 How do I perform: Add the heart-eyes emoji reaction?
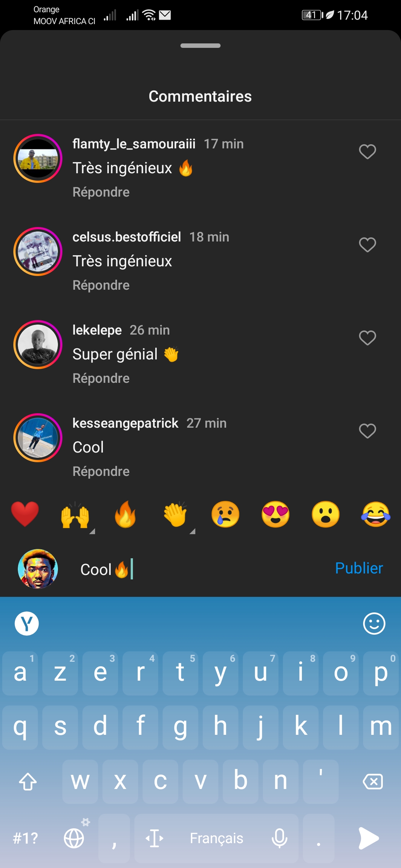coord(276,514)
